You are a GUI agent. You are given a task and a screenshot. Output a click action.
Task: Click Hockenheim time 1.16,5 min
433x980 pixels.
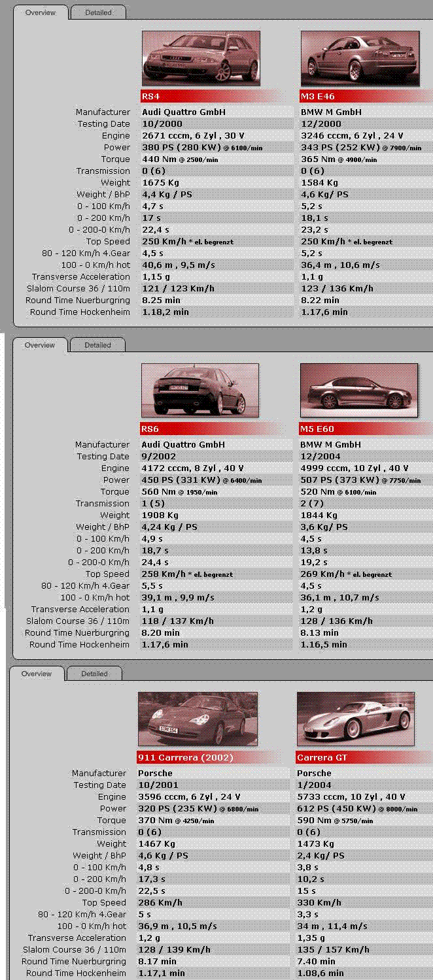click(x=324, y=645)
